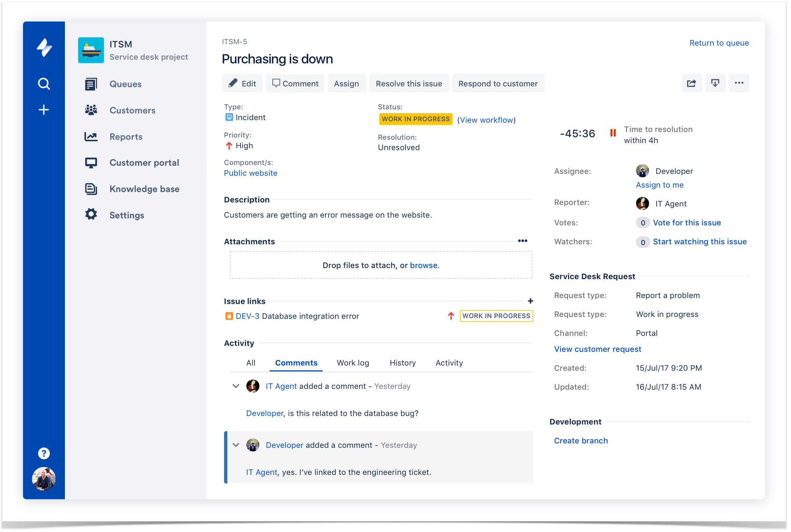The image size is (791, 532).
Task: Click Start watching this issue
Action: [701, 241]
